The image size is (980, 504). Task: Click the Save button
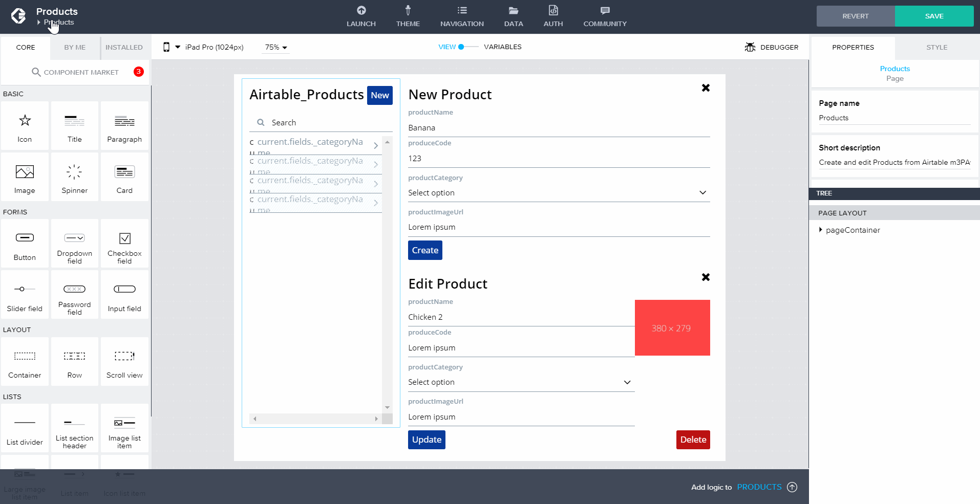[x=934, y=16]
